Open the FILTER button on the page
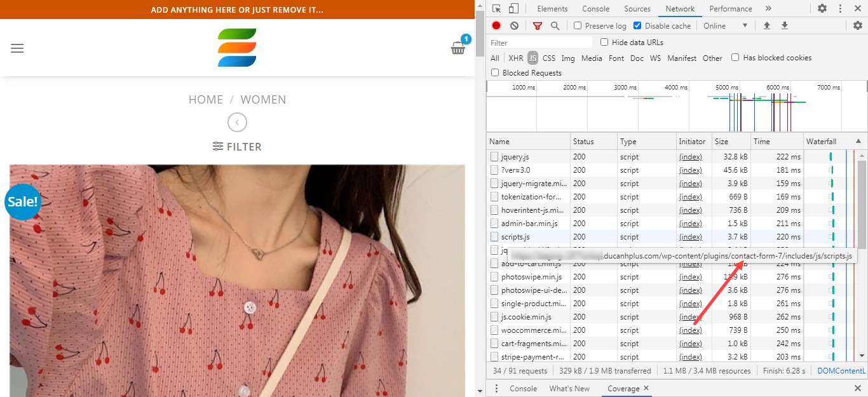This screenshot has width=868, height=397. tap(237, 147)
